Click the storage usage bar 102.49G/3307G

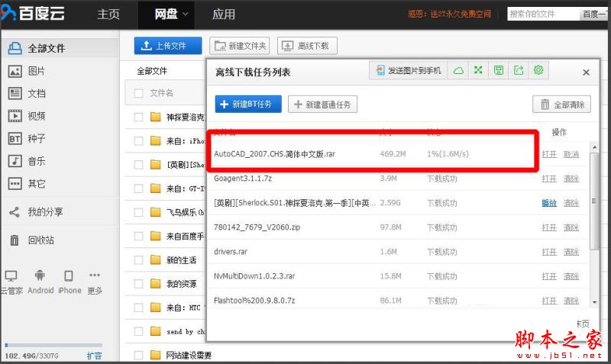[53, 345]
